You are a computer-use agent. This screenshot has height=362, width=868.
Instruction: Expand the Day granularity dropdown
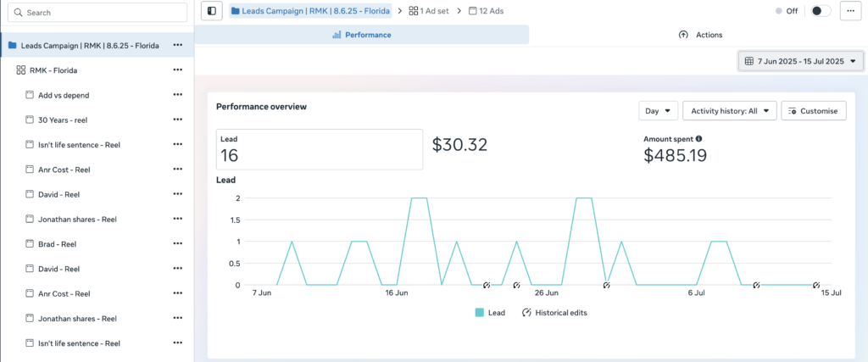click(658, 111)
